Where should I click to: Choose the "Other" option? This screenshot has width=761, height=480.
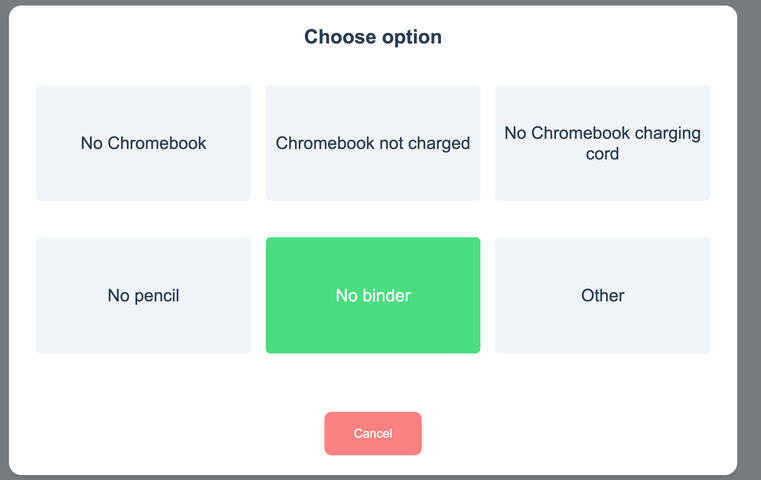click(602, 295)
